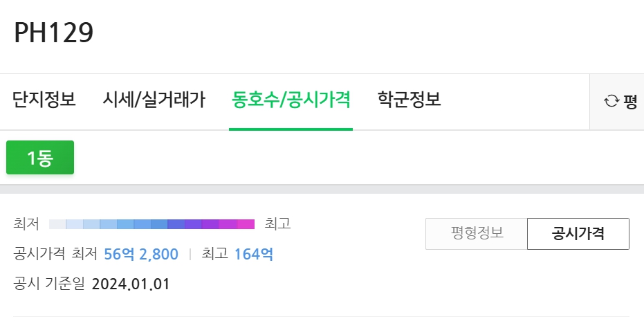This screenshot has height=328, width=644.
Task: Click the 평 unit switch text
Action: point(629,101)
